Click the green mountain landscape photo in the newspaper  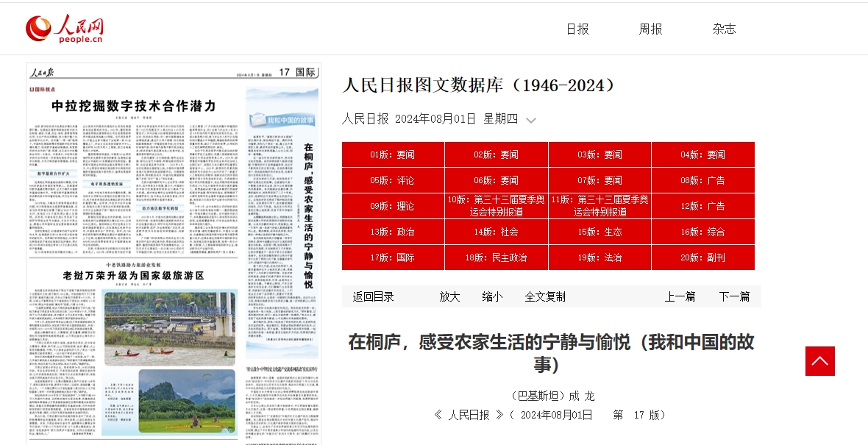point(187,402)
